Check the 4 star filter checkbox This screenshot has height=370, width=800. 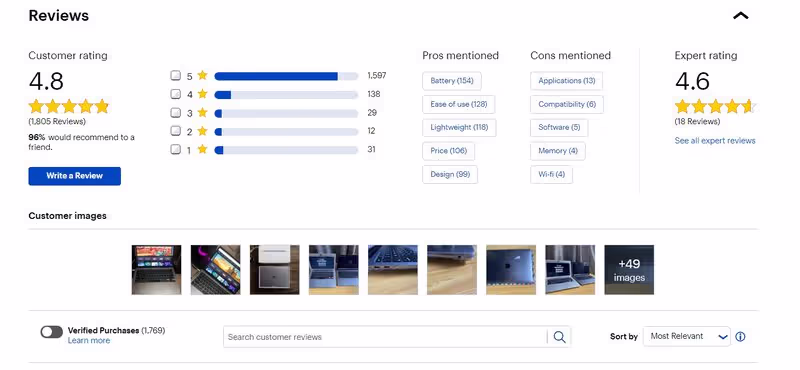[x=176, y=94]
